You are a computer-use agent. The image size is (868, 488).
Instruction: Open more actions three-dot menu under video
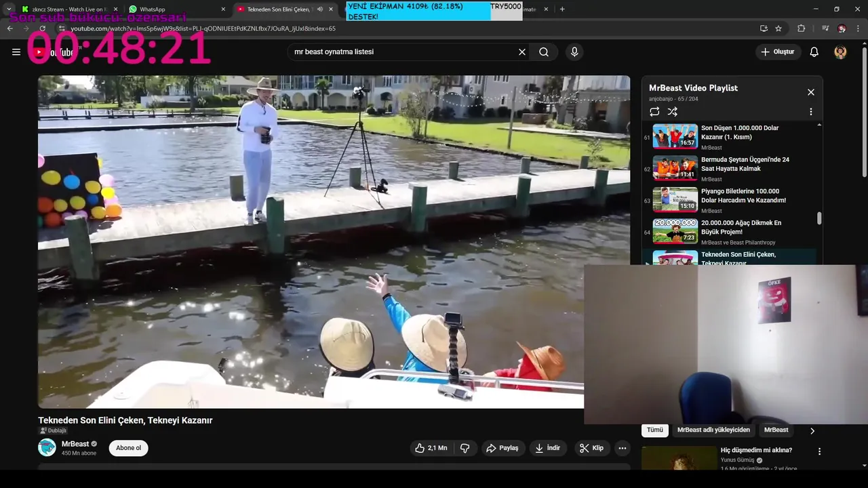[x=623, y=448]
